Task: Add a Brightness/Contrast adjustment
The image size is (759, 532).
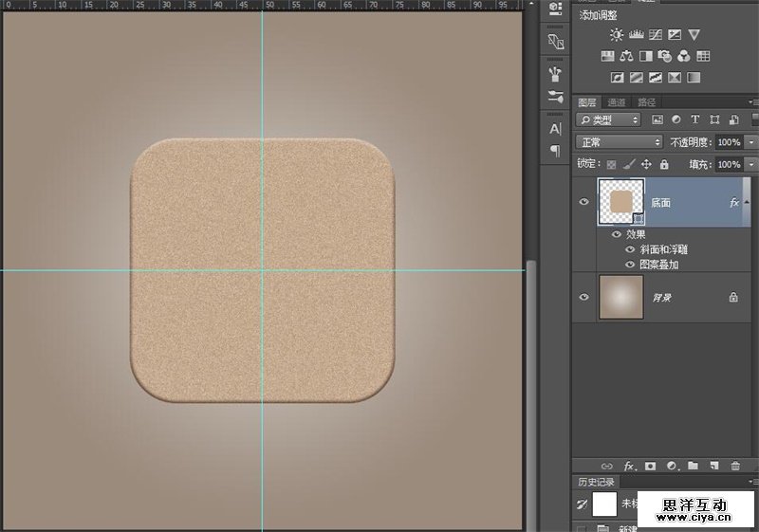Action: (x=618, y=35)
